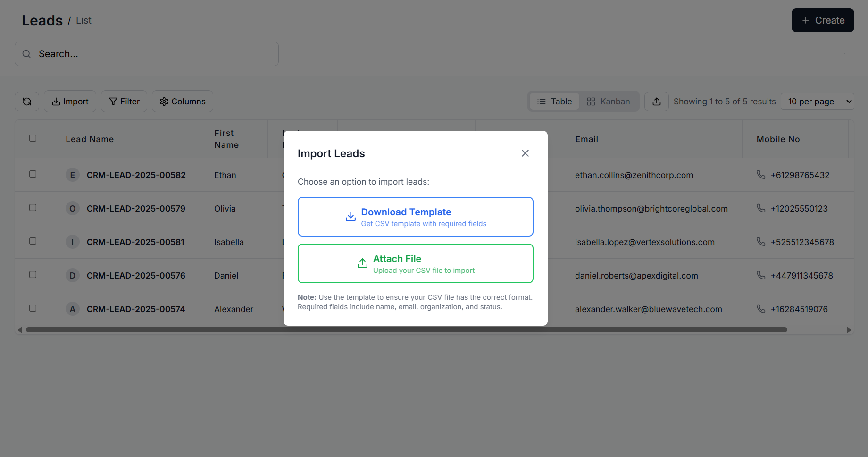Click the horizontal scrollbar under the table
868x457 pixels.
tap(406, 330)
